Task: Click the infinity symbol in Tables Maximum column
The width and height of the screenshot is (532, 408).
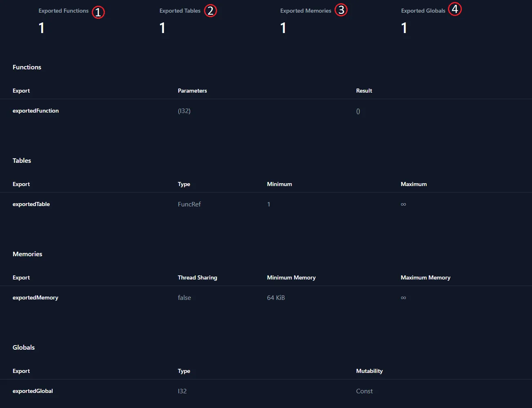Action: [x=403, y=204]
